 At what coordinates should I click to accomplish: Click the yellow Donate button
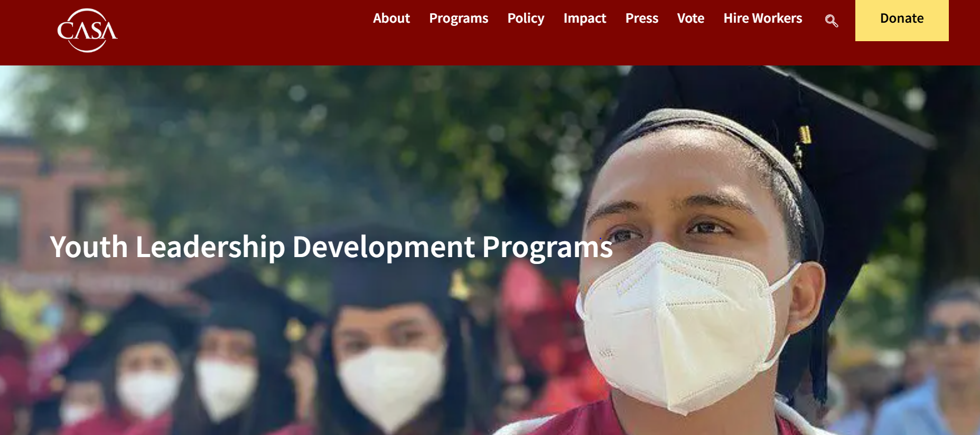coord(902,20)
